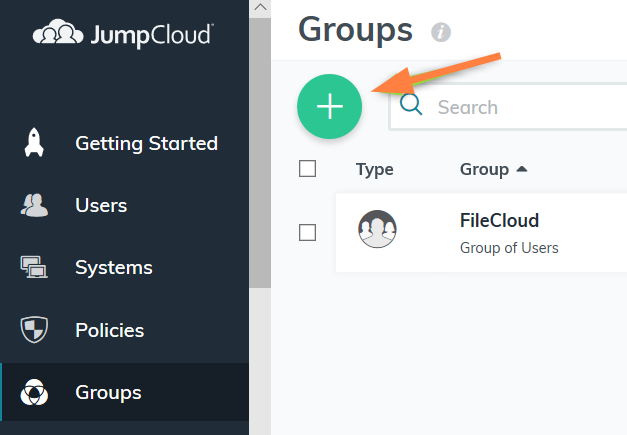
Task: Click the Policies shield icon in the sidebar
Action: click(33, 330)
